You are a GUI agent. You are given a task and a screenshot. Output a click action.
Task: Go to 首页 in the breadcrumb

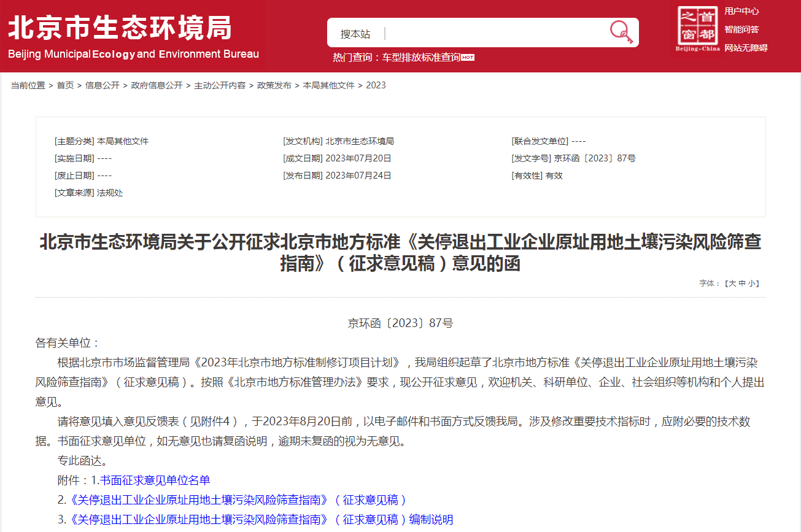coord(65,85)
